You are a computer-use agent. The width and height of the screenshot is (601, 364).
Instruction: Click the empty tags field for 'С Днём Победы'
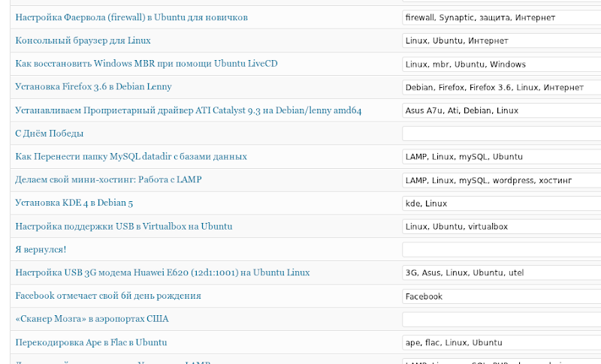(501, 134)
